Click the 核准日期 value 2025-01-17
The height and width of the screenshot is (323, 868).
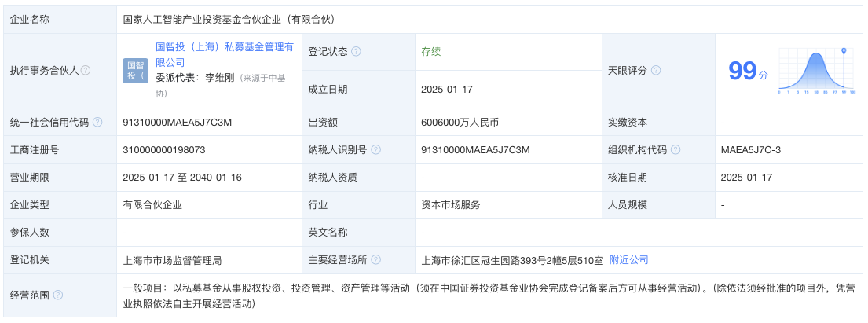[747, 178]
